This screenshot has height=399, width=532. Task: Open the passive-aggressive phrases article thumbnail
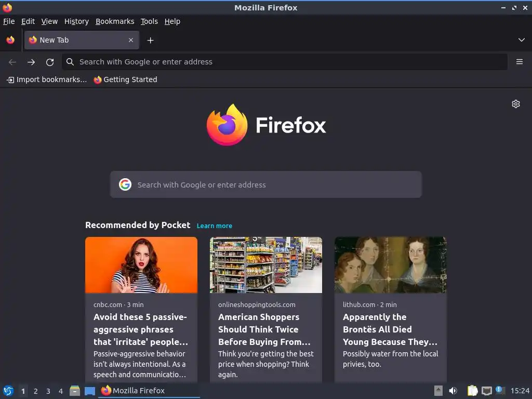tap(141, 265)
